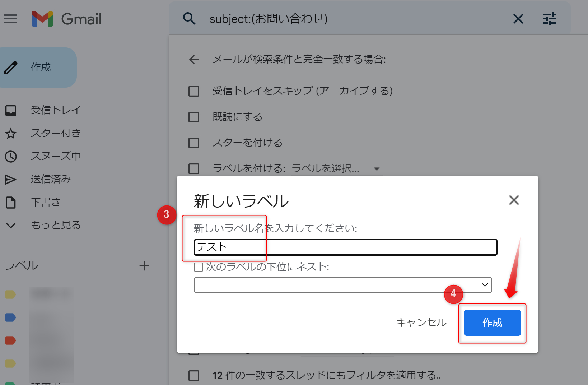588x385 pixels.
Task: Add a new label with plus icon
Action: pos(144,266)
